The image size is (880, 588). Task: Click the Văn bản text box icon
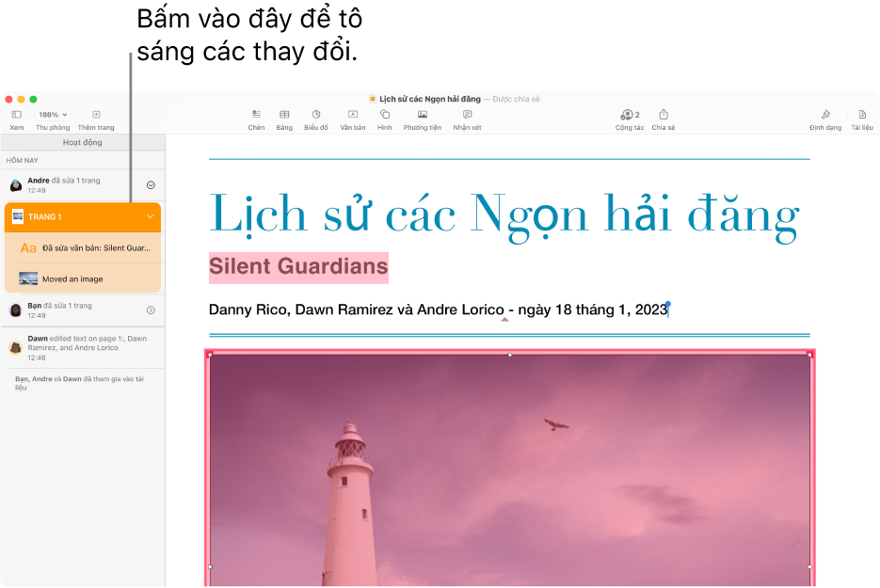point(352,114)
